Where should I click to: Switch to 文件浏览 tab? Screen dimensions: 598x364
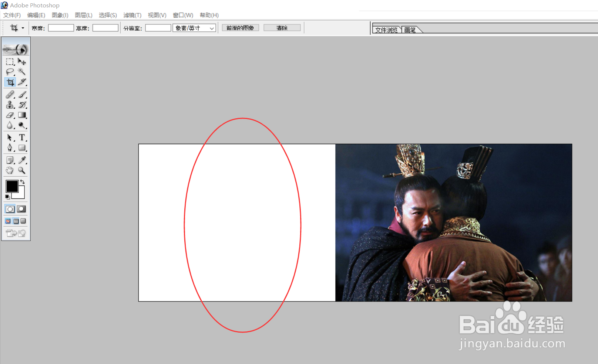(387, 30)
